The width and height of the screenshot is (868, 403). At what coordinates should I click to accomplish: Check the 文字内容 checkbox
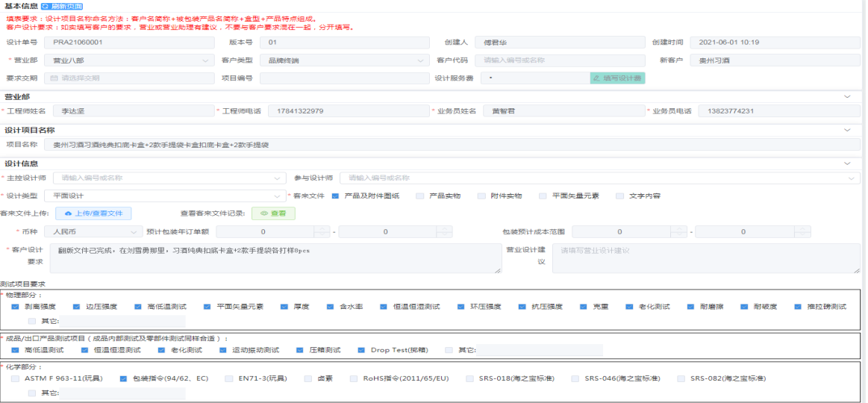(619, 196)
